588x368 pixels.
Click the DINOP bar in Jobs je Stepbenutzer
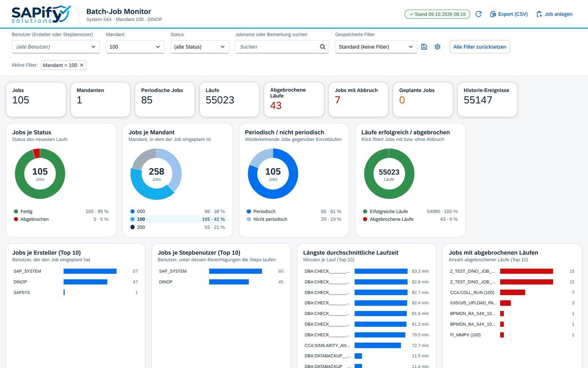point(229,282)
